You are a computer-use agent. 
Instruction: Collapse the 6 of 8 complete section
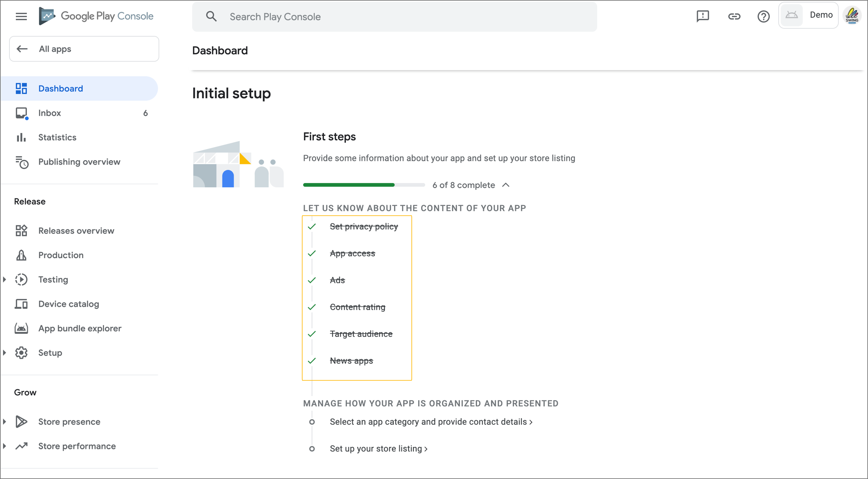click(x=506, y=185)
